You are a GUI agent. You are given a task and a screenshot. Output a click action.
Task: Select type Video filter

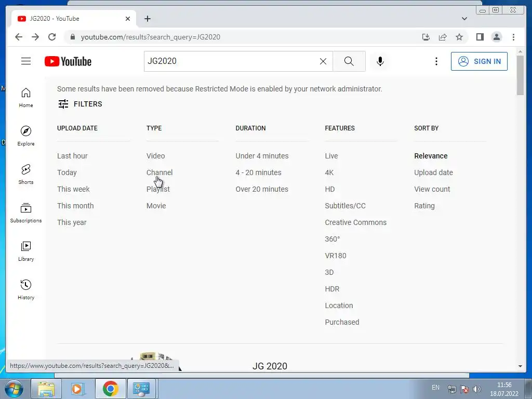point(156,156)
